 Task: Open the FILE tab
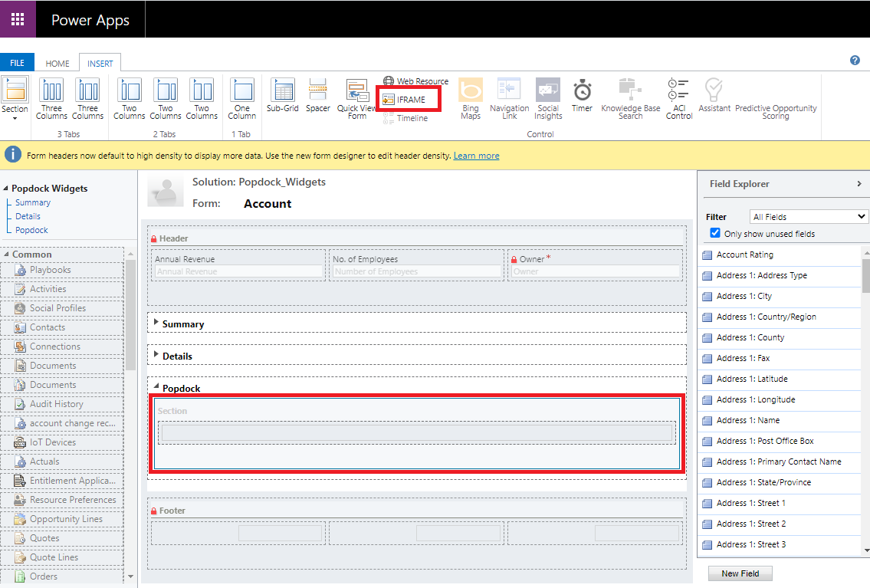coord(17,63)
